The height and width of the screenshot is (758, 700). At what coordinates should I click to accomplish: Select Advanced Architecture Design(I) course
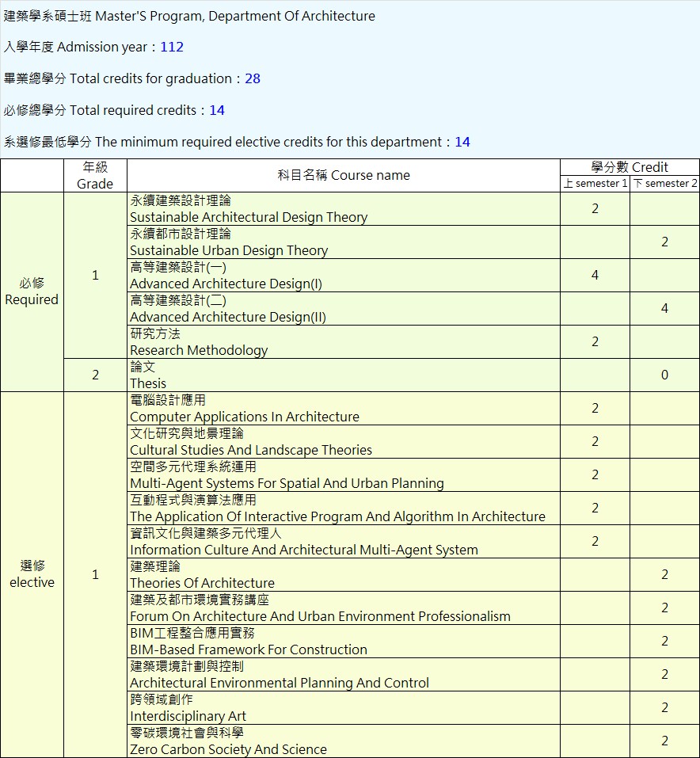(344, 276)
